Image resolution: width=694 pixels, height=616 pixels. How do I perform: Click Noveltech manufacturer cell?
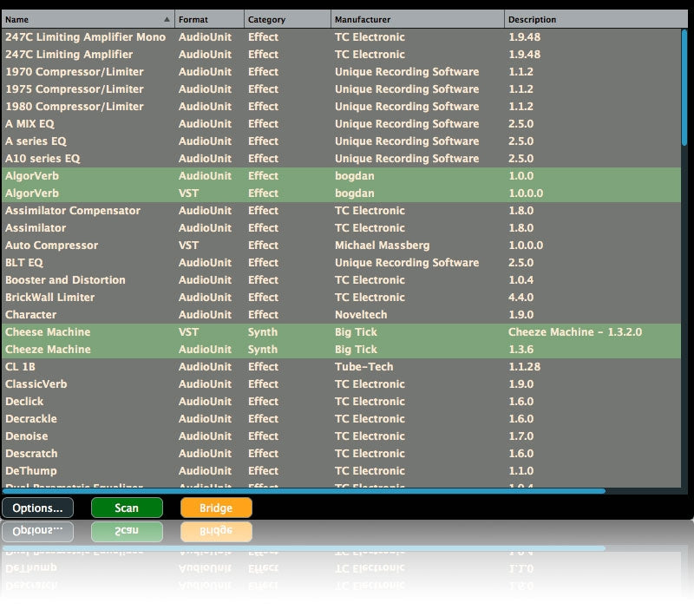click(361, 315)
